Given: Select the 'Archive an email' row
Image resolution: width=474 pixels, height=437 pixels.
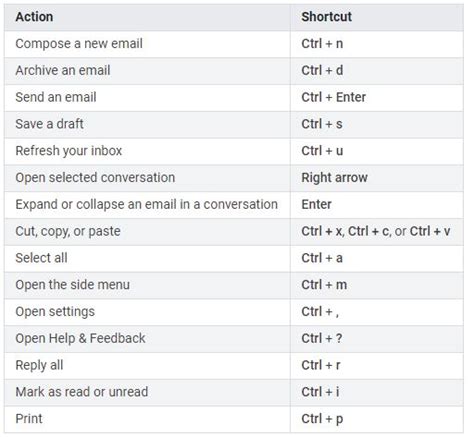Looking at the screenshot, I should (234, 71).
